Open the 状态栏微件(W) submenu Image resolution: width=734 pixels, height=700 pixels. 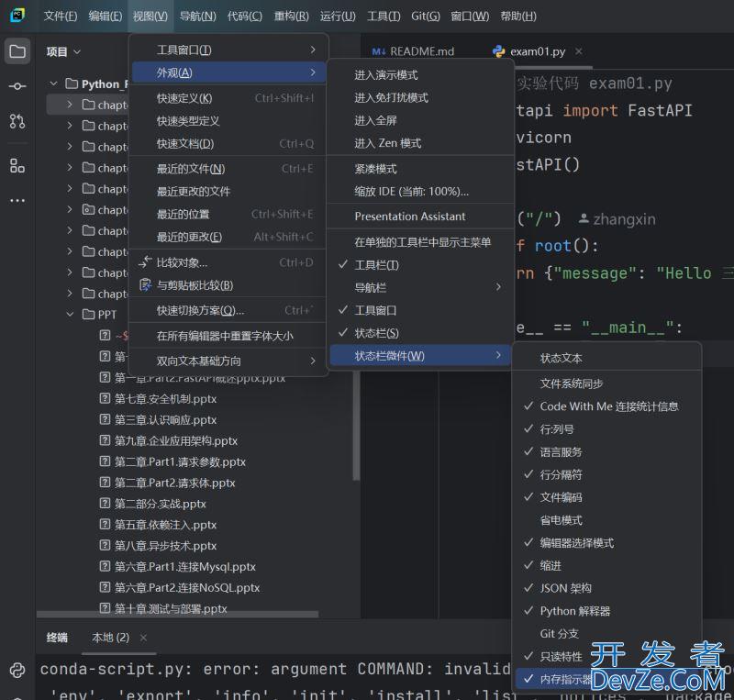(419, 356)
